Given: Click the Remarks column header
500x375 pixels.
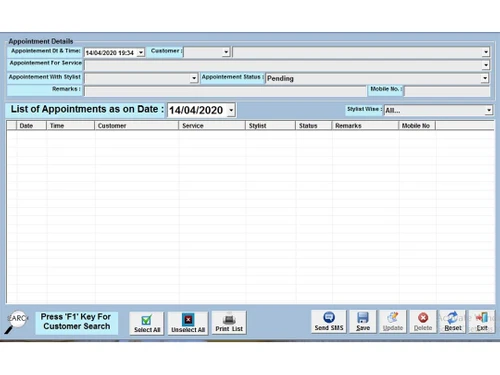Looking at the screenshot, I should [x=365, y=126].
